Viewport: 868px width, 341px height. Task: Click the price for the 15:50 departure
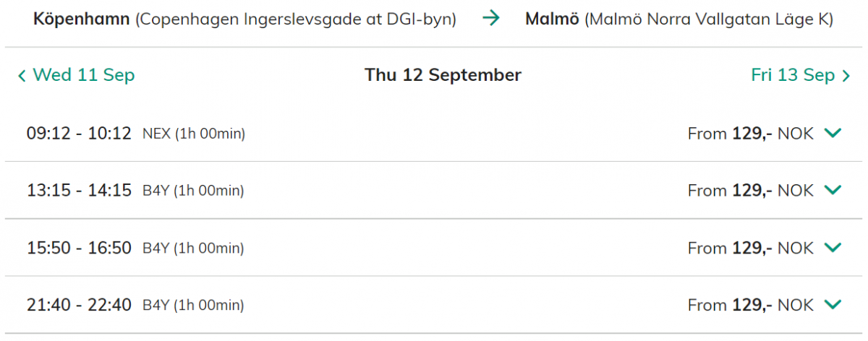pos(750,249)
